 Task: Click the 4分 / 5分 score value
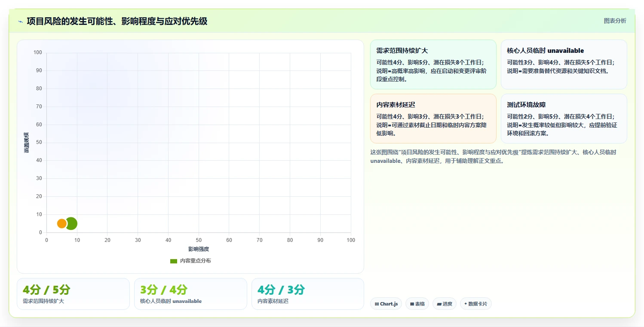click(46, 290)
